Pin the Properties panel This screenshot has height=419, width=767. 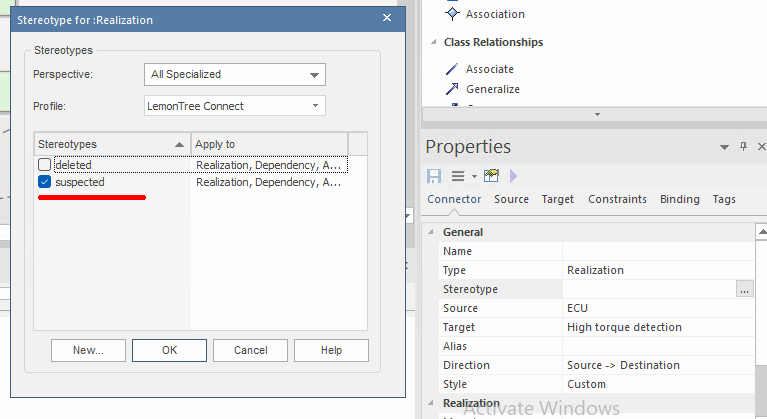coord(743,147)
